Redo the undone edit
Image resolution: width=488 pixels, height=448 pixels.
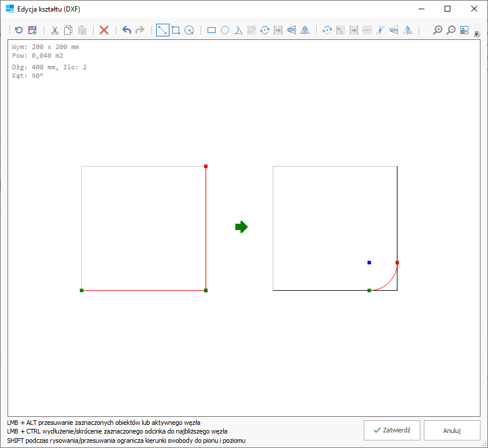[140, 30]
